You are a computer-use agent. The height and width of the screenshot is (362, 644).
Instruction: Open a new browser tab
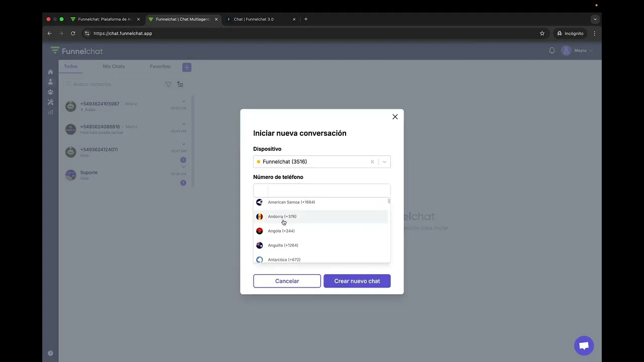(306, 19)
